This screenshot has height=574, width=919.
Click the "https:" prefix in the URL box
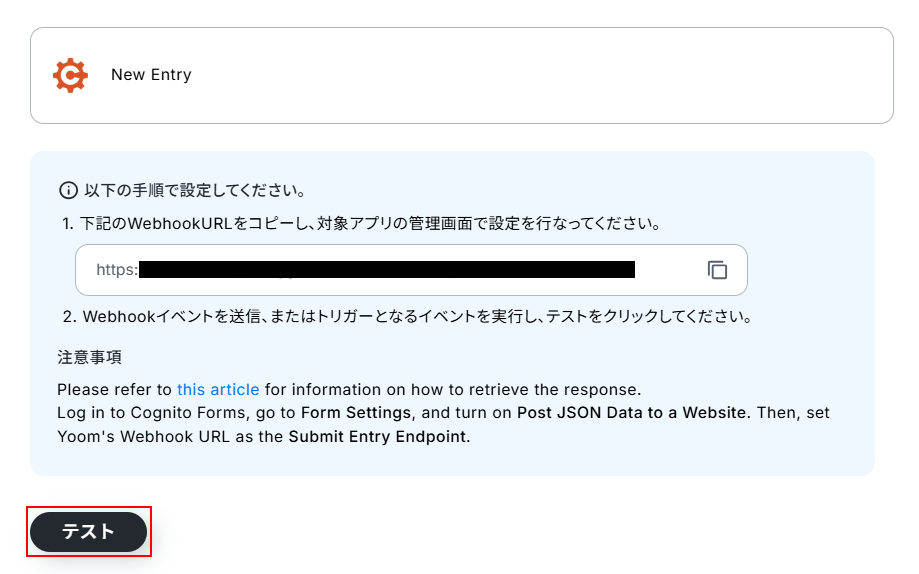click(117, 270)
